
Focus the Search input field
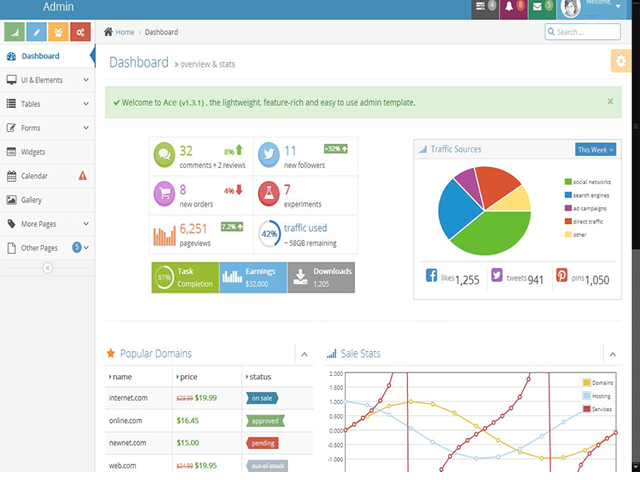point(582,32)
